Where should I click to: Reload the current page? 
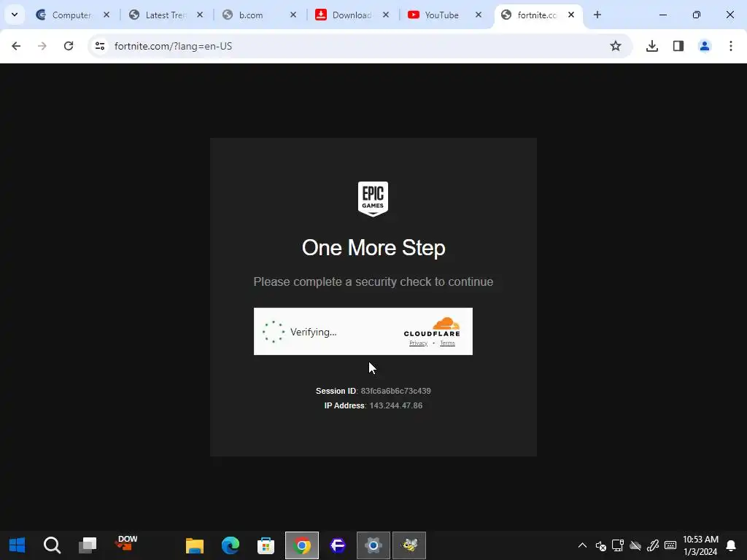tap(69, 46)
